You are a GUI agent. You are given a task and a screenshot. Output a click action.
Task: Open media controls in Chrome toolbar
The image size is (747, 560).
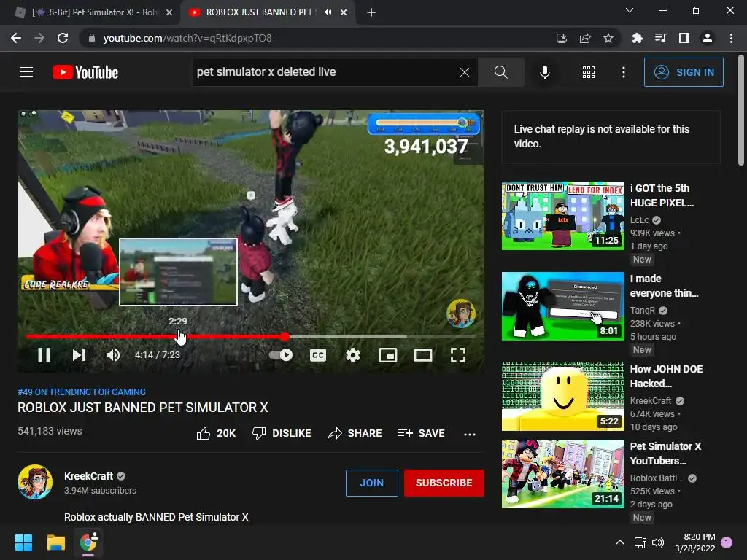click(x=660, y=38)
